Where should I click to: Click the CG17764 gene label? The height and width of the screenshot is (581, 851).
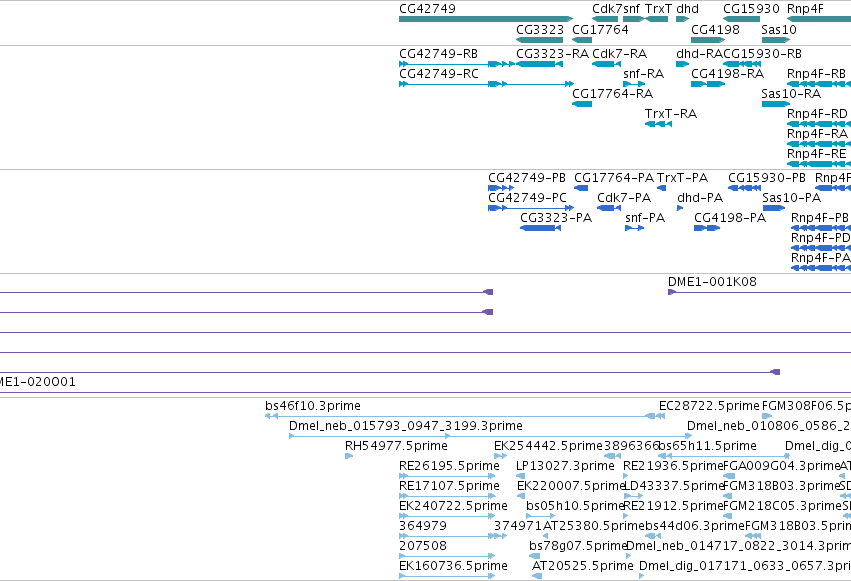point(600,29)
